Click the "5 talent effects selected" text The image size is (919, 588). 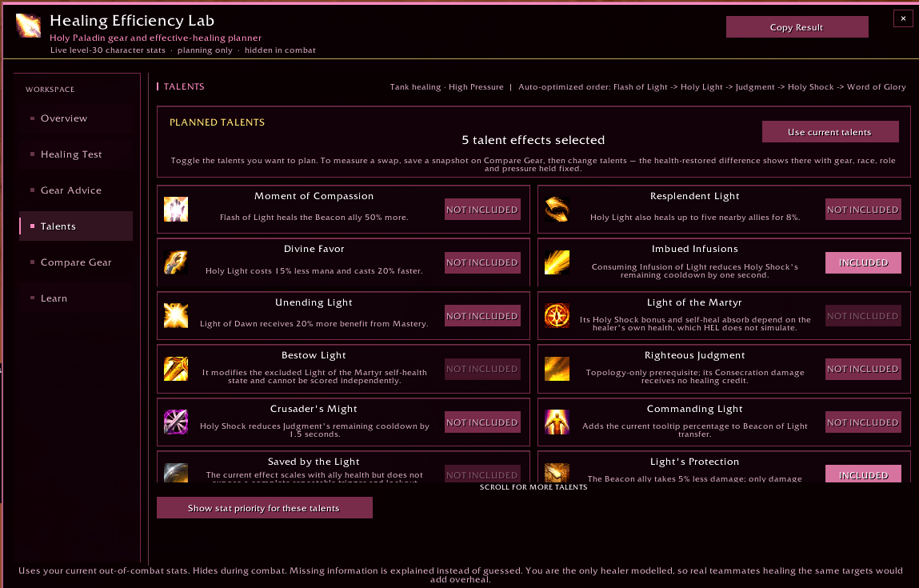(533, 140)
